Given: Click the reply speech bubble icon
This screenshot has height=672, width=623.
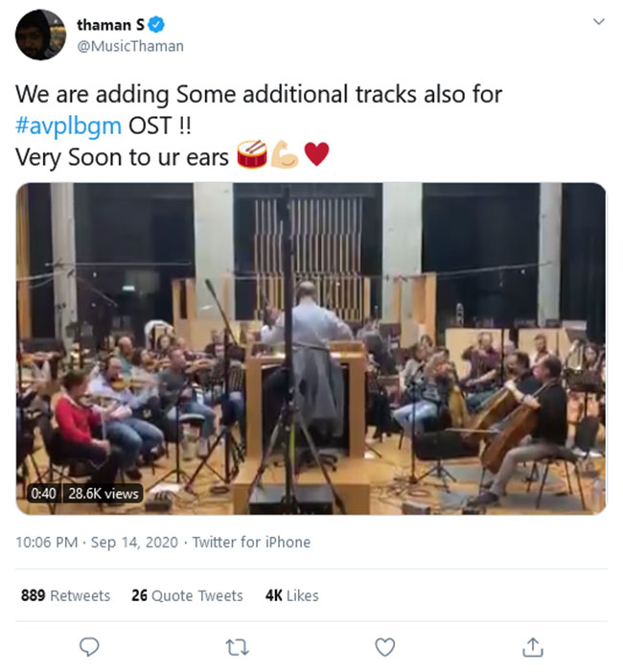Looking at the screenshot, I should (89, 648).
